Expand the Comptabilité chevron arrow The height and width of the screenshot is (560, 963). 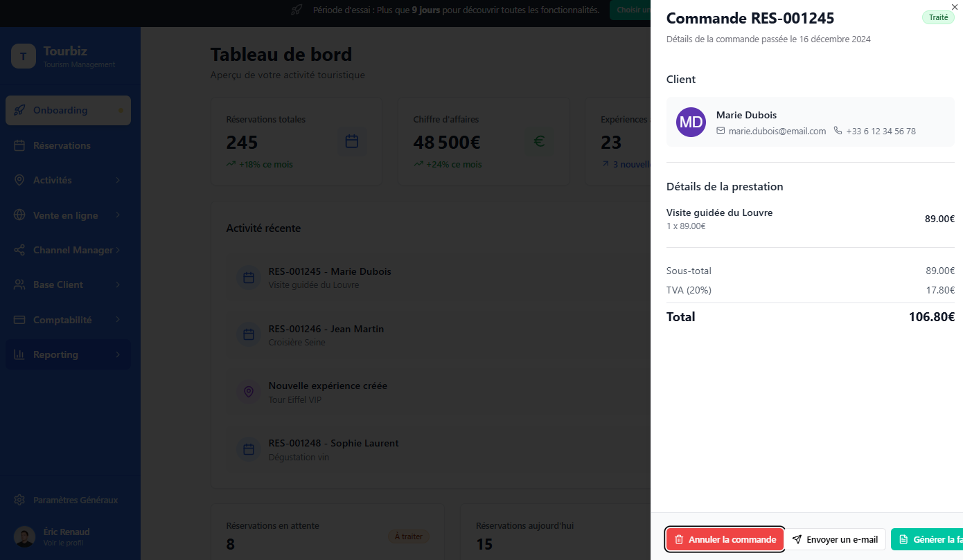[x=118, y=320]
